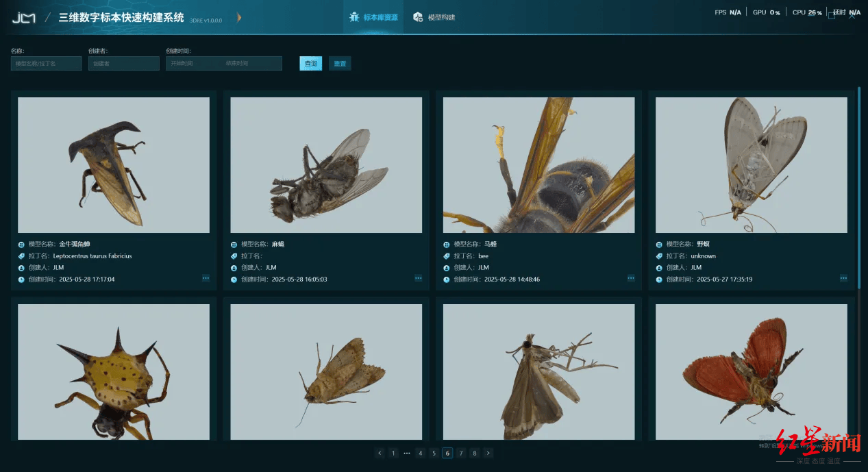
Task: Go to the previous page arrow
Action: coord(380,453)
